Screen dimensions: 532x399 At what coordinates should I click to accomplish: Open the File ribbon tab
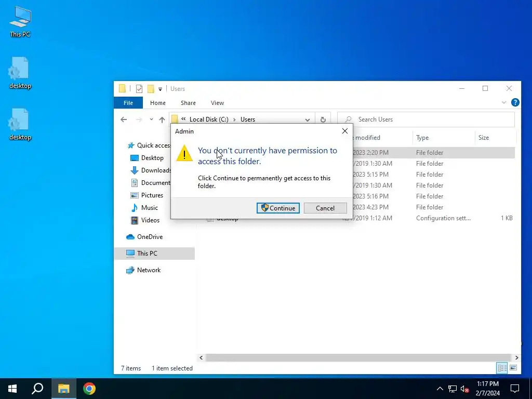(128, 103)
